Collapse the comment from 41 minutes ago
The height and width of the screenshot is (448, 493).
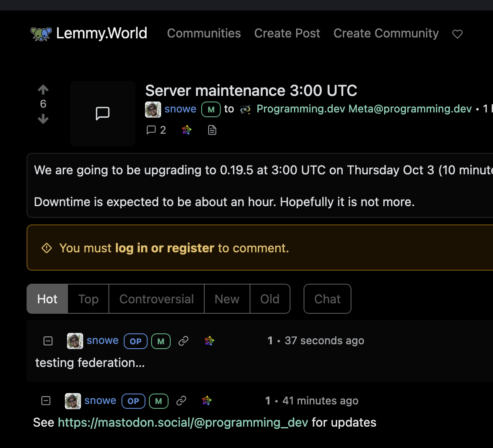click(x=46, y=401)
